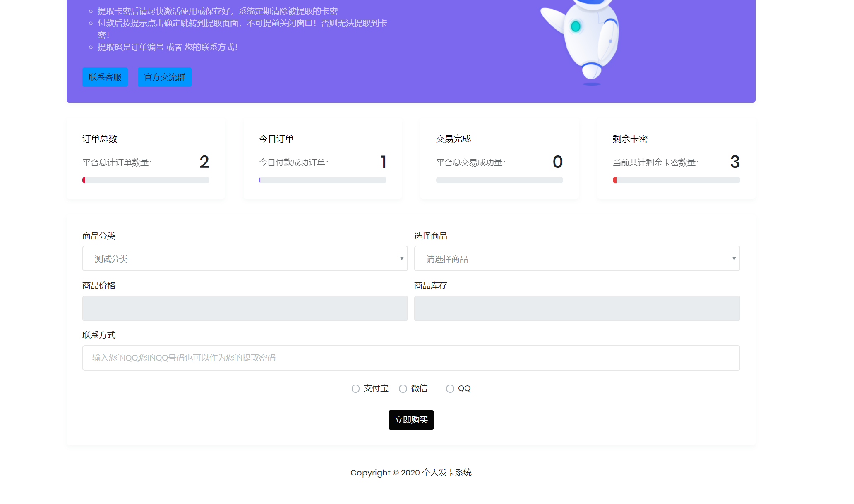Choose QQ as payment method
854x504 pixels.
pos(450,389)
